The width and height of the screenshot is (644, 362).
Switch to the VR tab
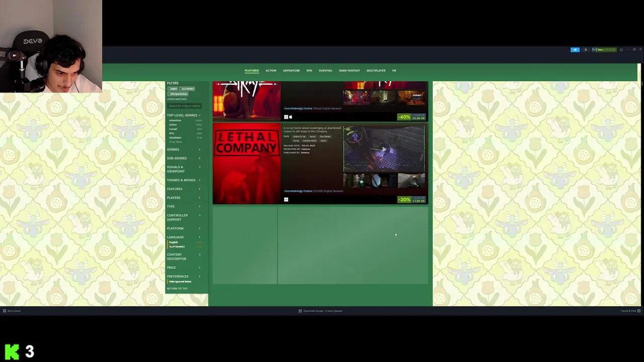[394, 70]
